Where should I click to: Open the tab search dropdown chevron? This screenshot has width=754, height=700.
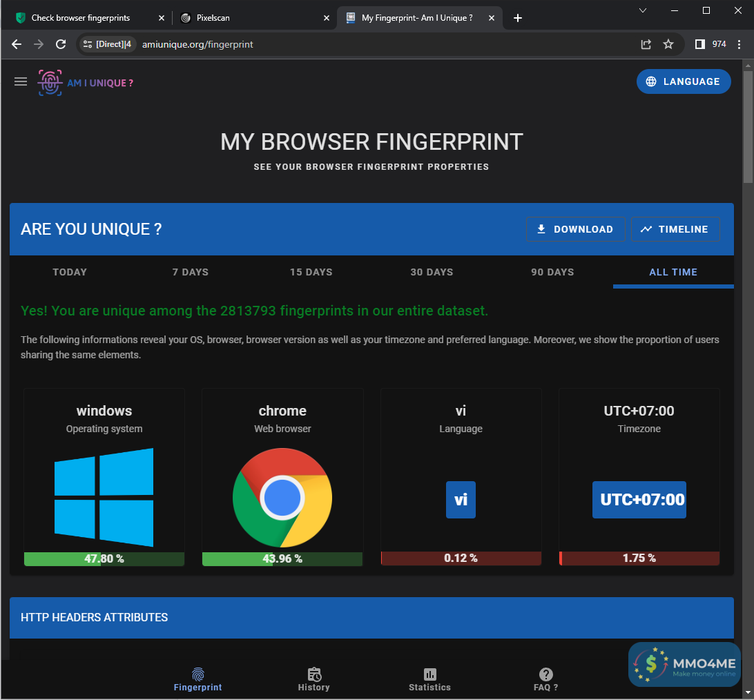(642, 10)
